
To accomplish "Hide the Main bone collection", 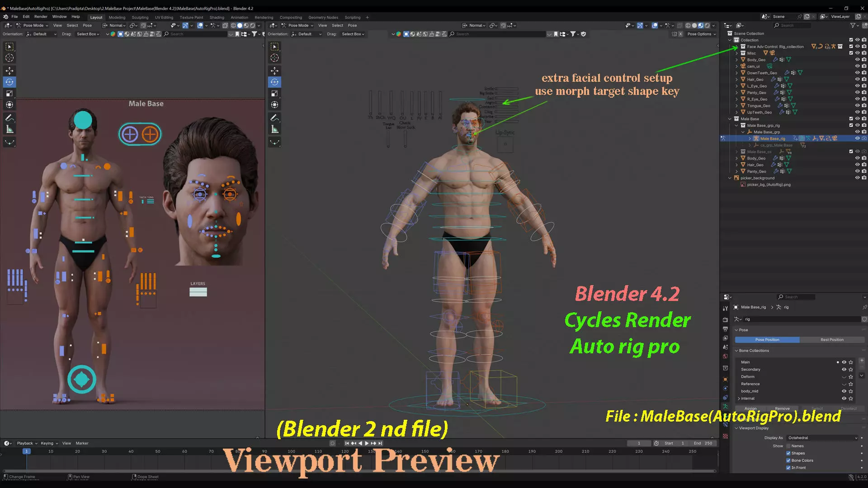I will (x=844, y=362).
